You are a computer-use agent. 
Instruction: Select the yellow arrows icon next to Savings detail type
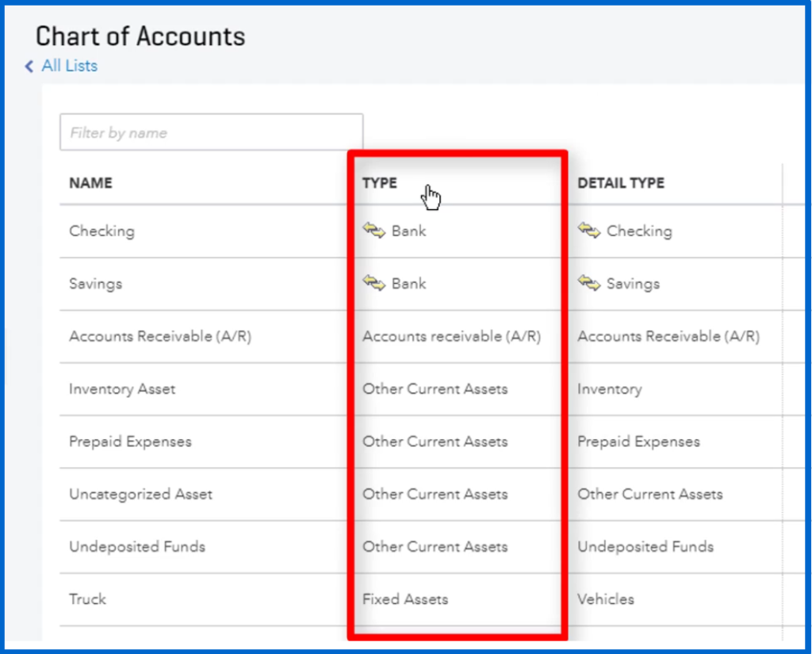(x=590, y=284)
